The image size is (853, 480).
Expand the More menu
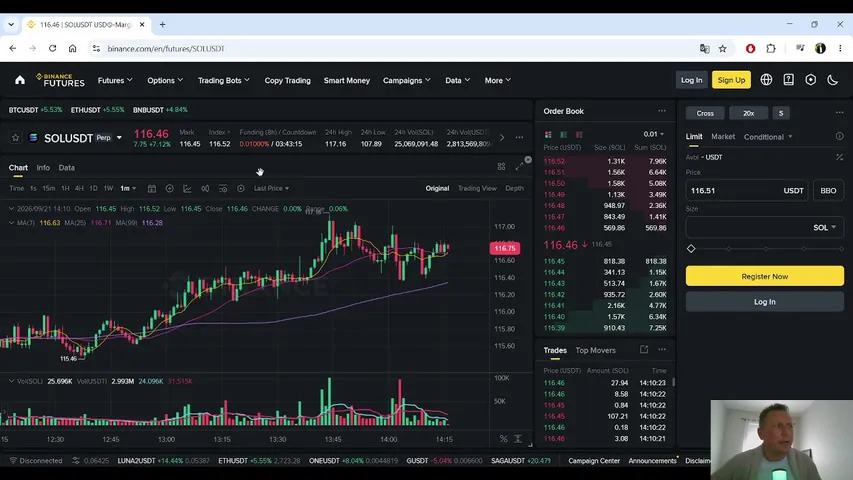click(x=498, y=80)
